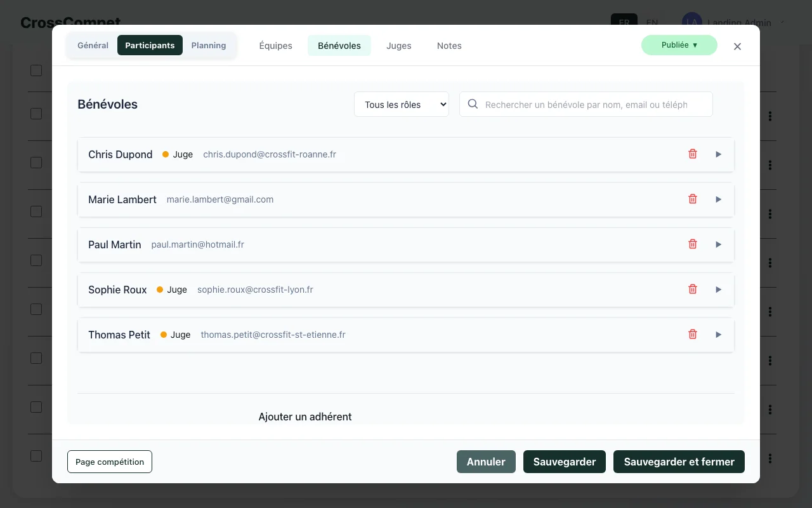
Task: Open the "Publiée" status dropdown
Action: click(x=679, y=45)
